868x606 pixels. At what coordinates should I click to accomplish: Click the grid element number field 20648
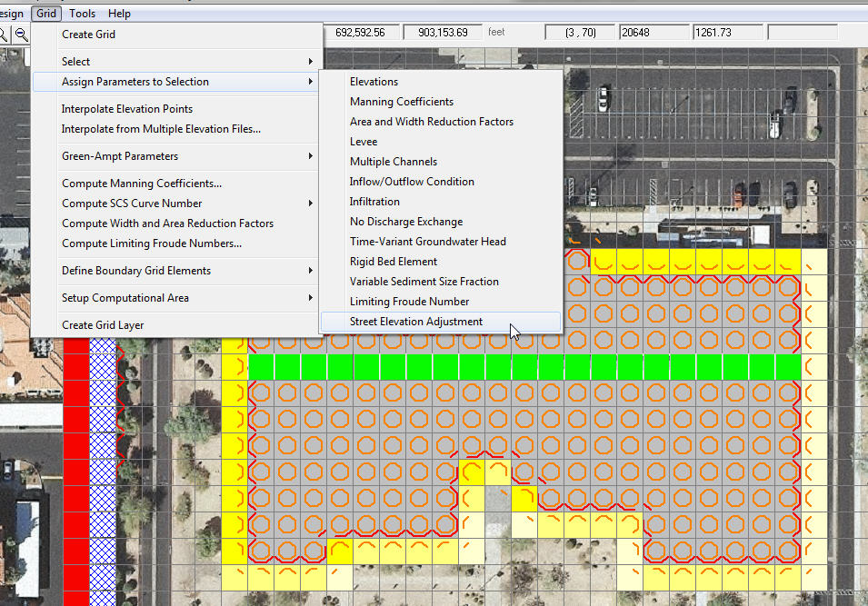[652, 32]
